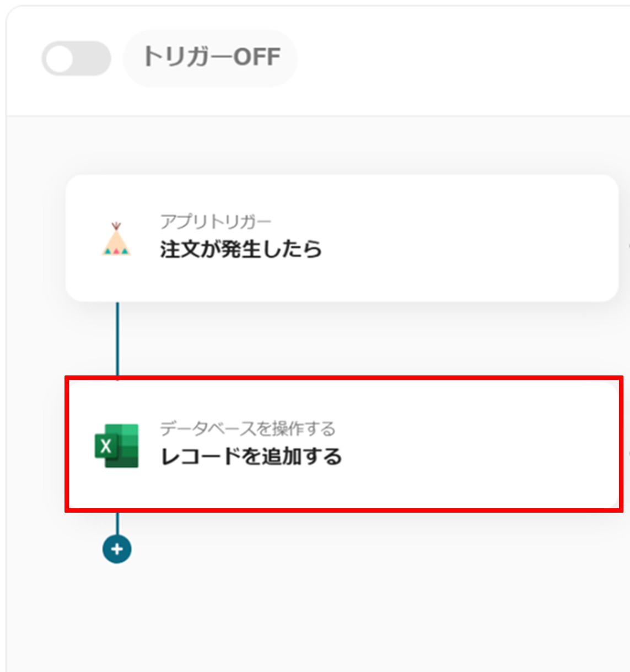Click the tipi app icon in the trigger card

click(116, 240)
